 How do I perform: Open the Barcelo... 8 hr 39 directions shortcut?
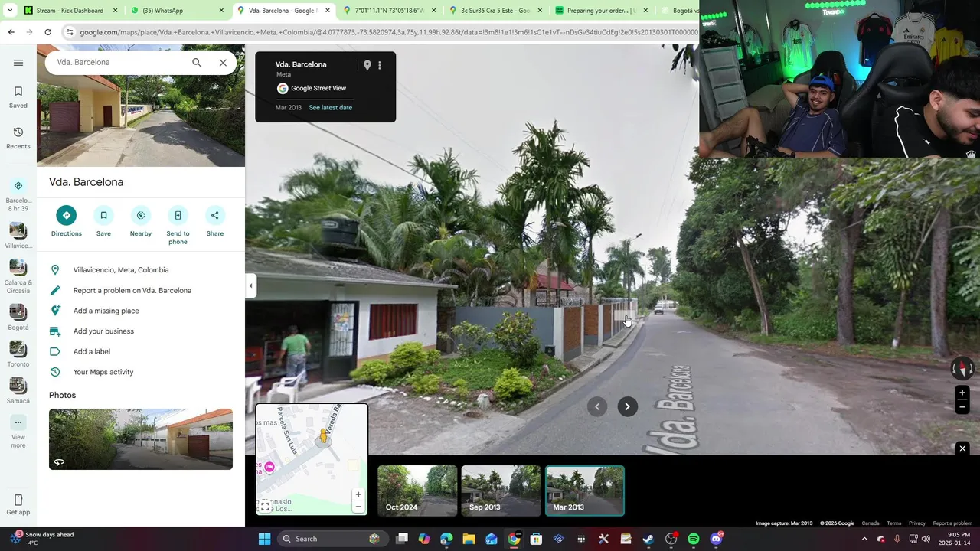point(18,194)
